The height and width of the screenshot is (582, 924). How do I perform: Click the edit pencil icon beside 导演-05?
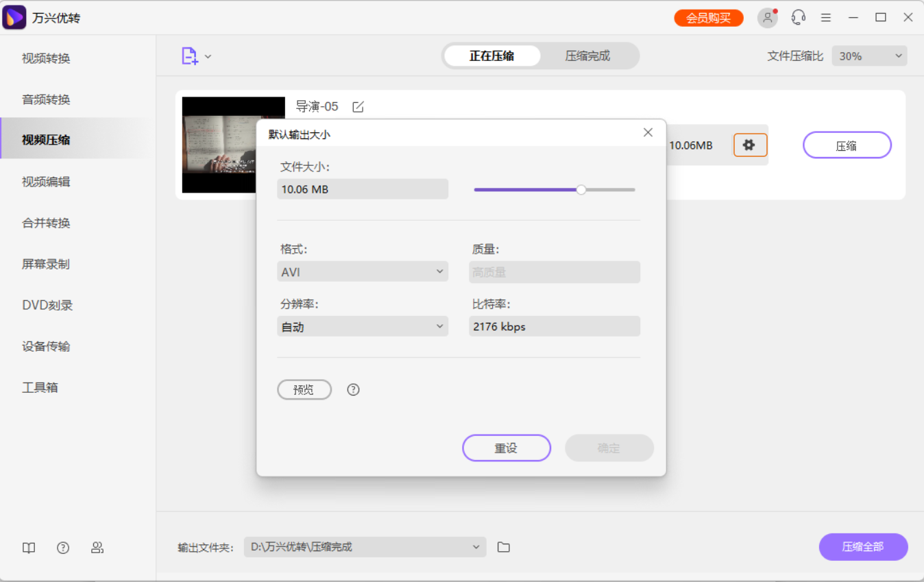coord(357,107)
